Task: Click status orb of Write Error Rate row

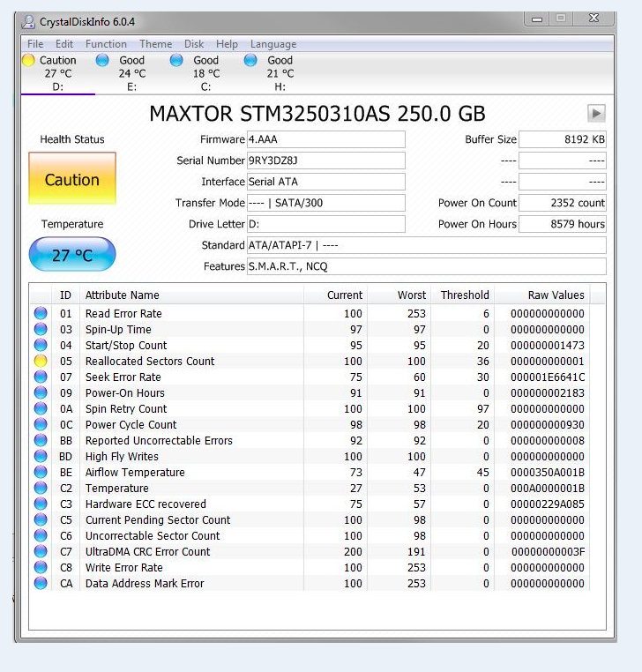Action: (41, 567)
